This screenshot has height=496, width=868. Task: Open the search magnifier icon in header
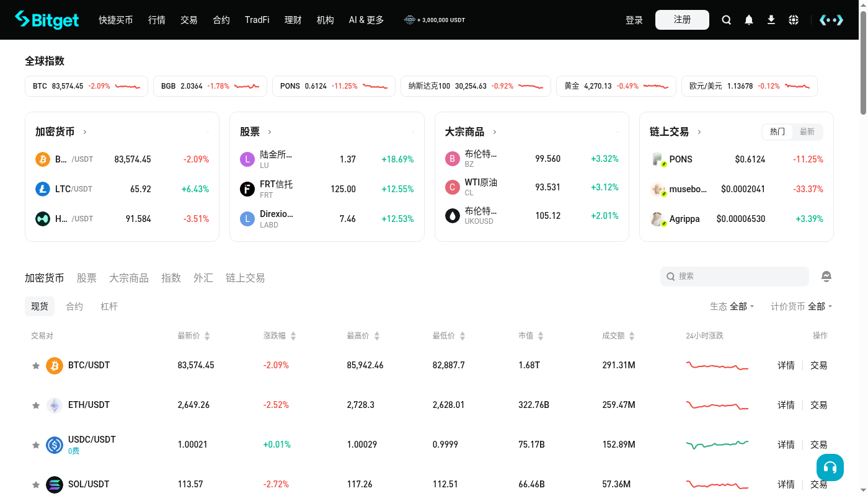click(x=727, y=20)
